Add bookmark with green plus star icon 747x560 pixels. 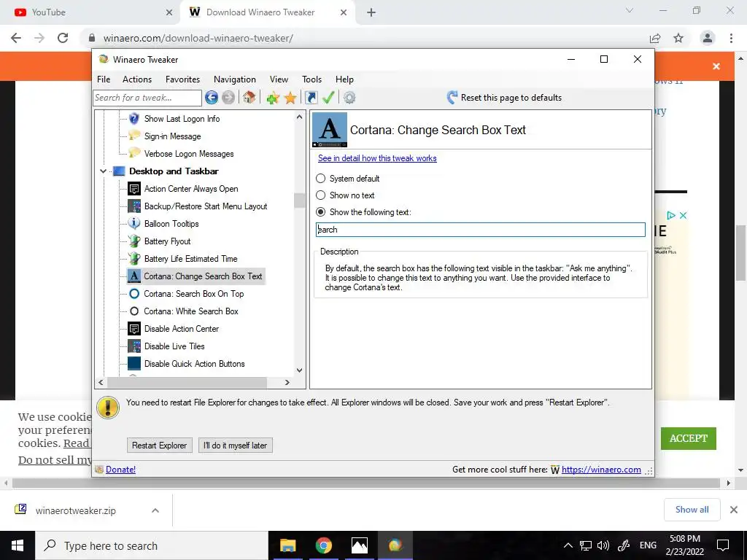tap(273, 98)
